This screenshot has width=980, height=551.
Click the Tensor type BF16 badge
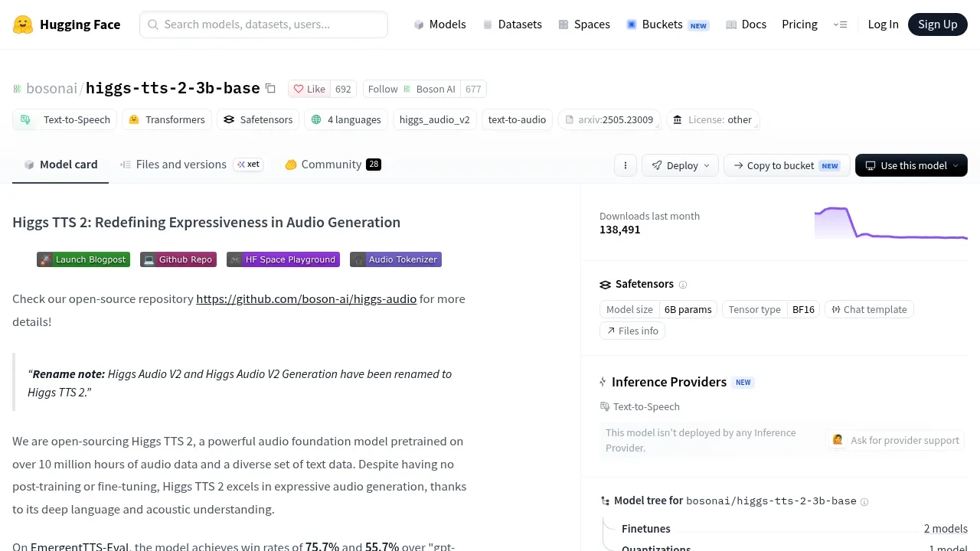[x=771, y=309]
